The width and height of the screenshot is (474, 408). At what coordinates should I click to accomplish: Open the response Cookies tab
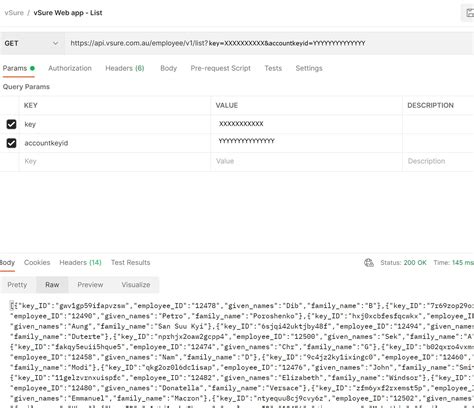(37, 263)
